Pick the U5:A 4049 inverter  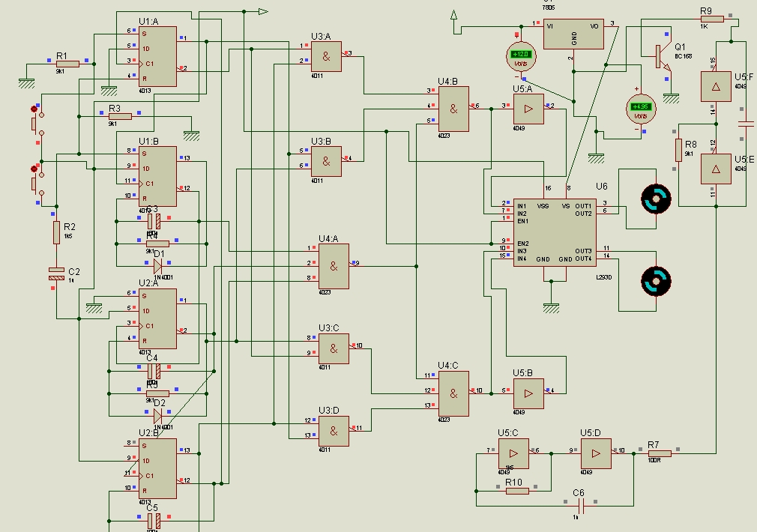(x=528, y=109)
